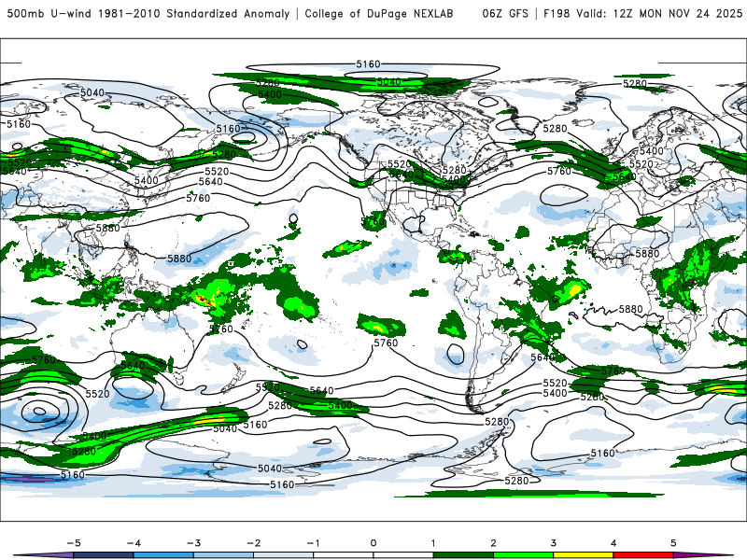Click the "F198 Valid: 12Z MON NOV 24 2025" text
Viewport: 747px width, 560px height.
point(642,14)
